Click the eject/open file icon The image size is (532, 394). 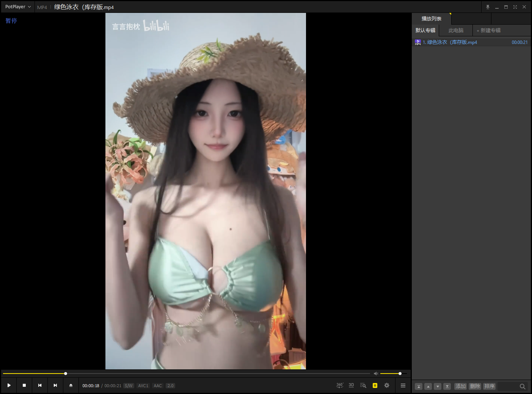pos(71,385)
